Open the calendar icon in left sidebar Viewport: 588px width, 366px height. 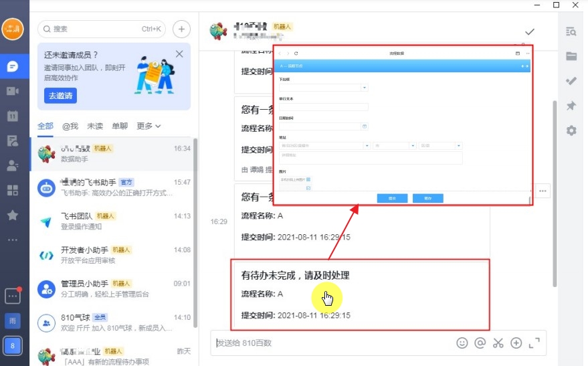tap(12, 116)
